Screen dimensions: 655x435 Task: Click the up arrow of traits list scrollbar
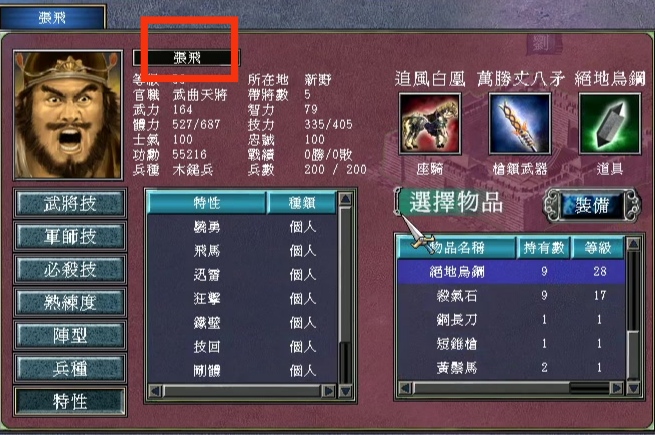point(345,199)
